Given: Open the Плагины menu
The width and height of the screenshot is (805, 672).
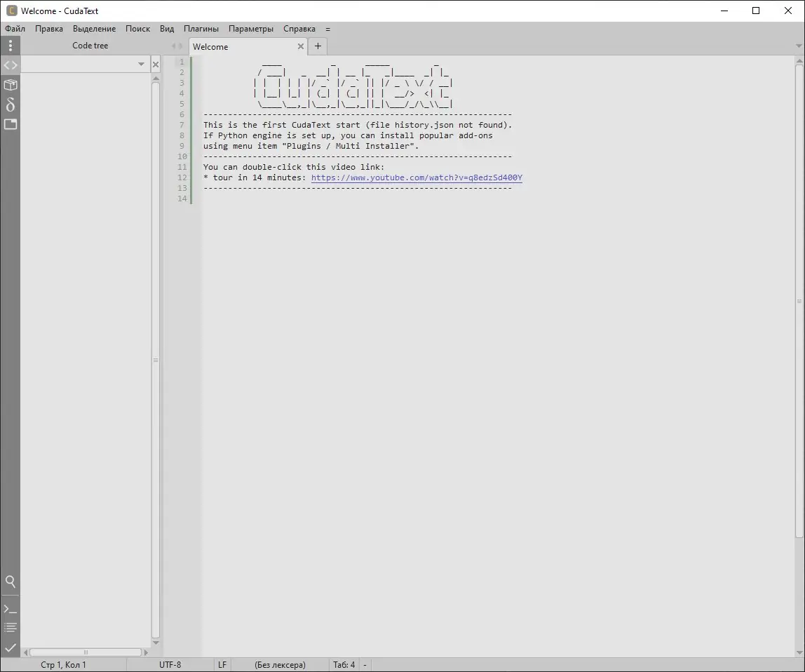Looking at the screenshot, I should (x=201, y=29).
